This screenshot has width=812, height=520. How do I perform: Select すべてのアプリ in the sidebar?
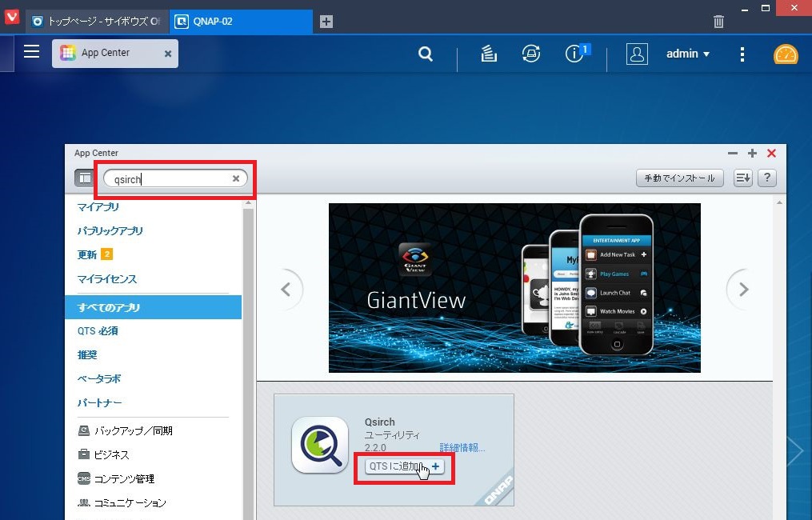(154, 307)
